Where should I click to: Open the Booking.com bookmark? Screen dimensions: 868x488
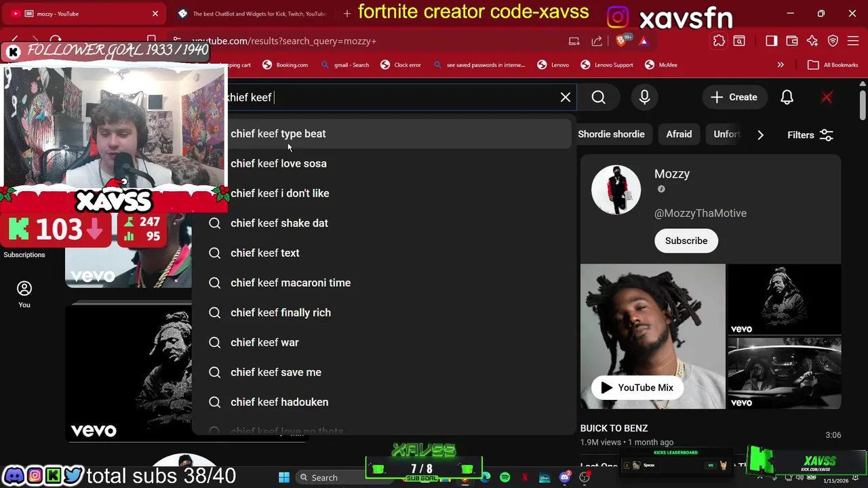click(285, 65)
